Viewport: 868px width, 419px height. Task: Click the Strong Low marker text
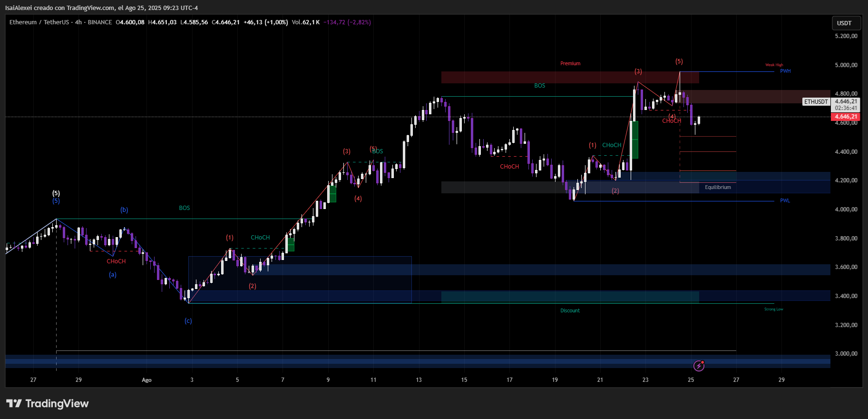[773, 309]
